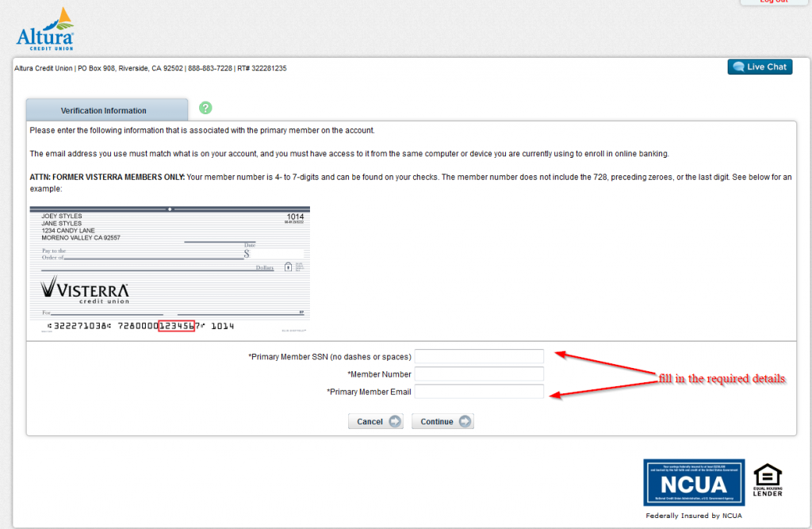The height and width of the screenshot is (529, 812).
Task: Click the blue NCUA logo
Action: (x=694, y=482)
